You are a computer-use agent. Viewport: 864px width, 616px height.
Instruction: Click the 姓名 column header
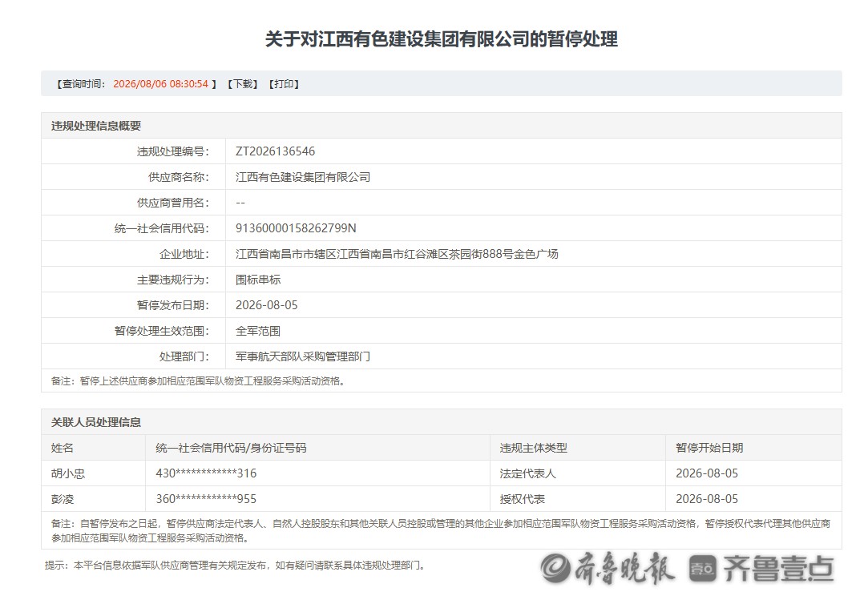[63, 448]
